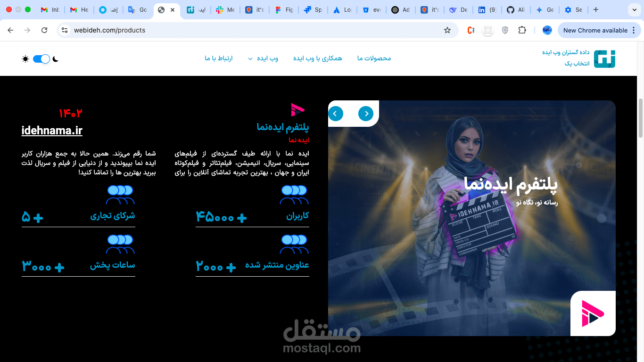The width and height of the screenshot is (644, 362).
Task: Open site information icon in address bar
Action: tap(65, 30)
